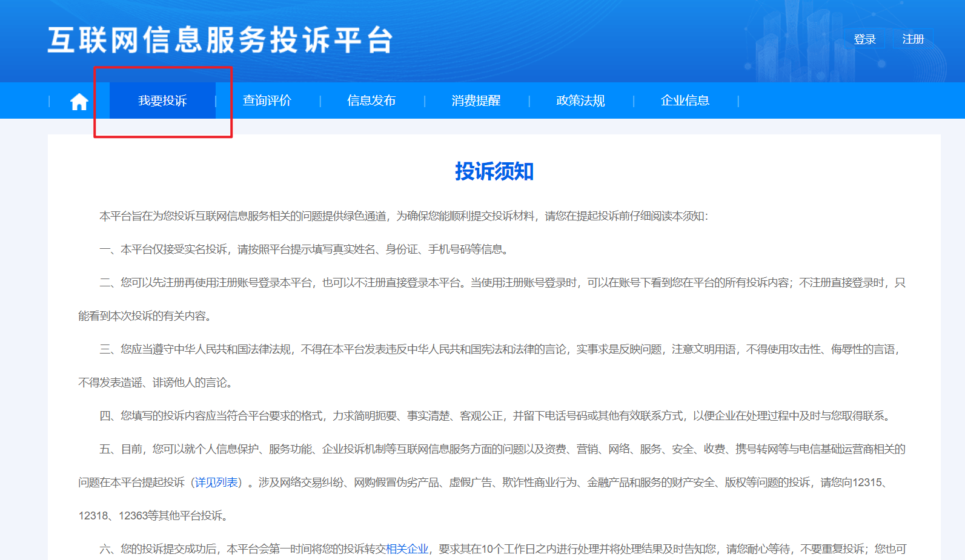Open the 政策法规 page

pyautogui.click(x=580, y=101)
